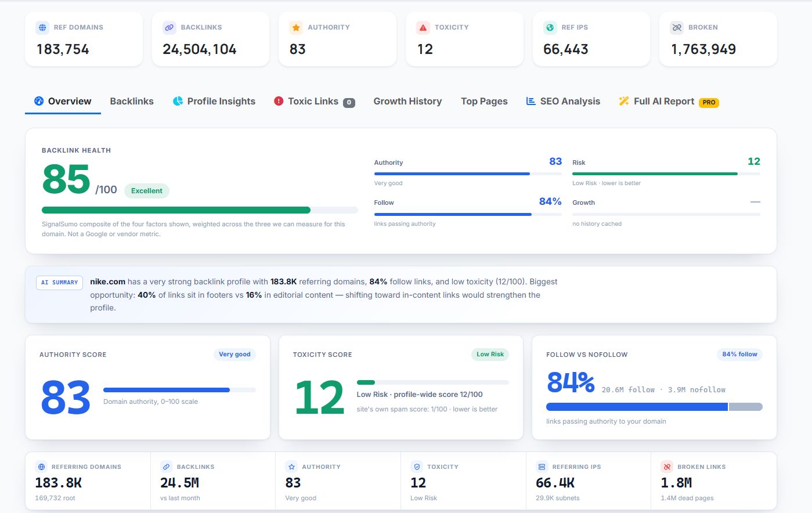
Task: Click the 'vs last month' text
Action: coord(180,498)
